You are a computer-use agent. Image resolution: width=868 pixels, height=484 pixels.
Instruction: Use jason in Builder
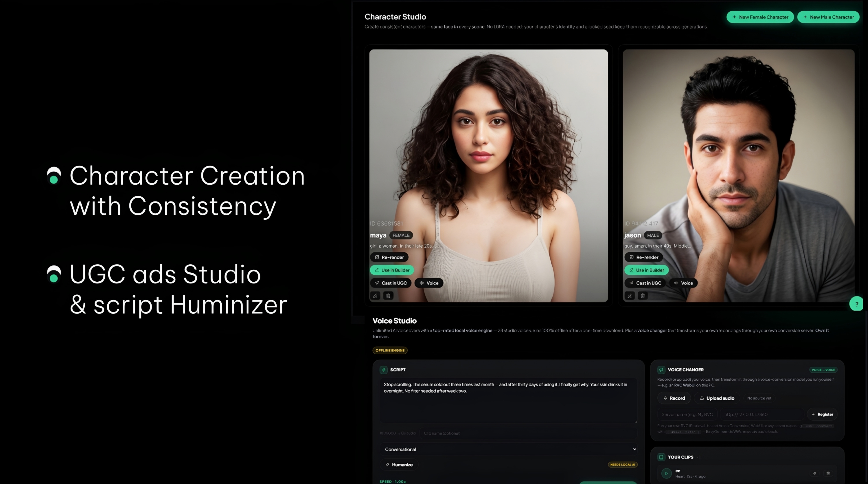646,270
